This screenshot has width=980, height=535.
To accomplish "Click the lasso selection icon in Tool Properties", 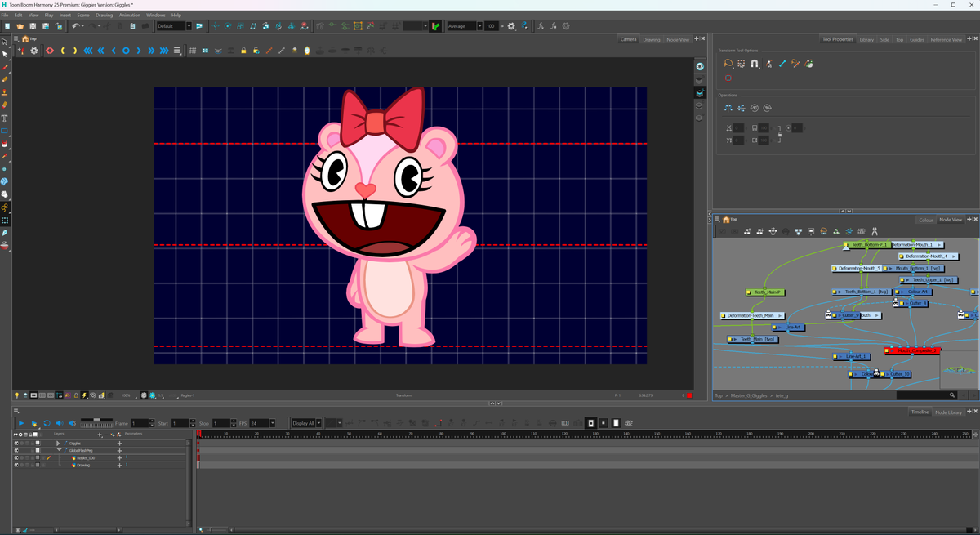I will click(728, 63).
